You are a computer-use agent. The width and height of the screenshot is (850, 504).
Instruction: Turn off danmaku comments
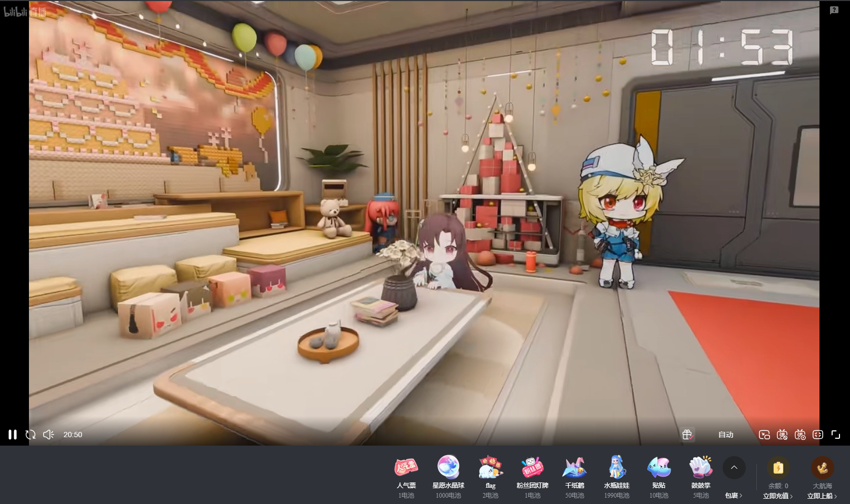coord(782,435)
